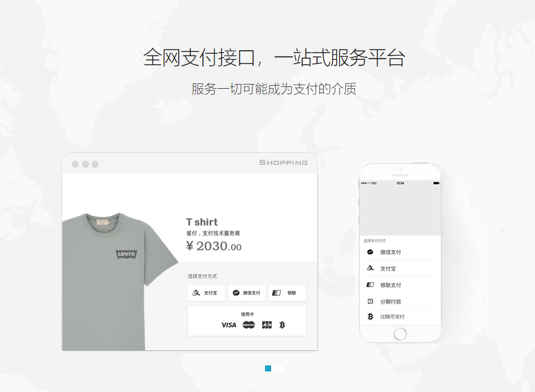Tap the UnionPay icon on the phone list

[x=370, y=284]
